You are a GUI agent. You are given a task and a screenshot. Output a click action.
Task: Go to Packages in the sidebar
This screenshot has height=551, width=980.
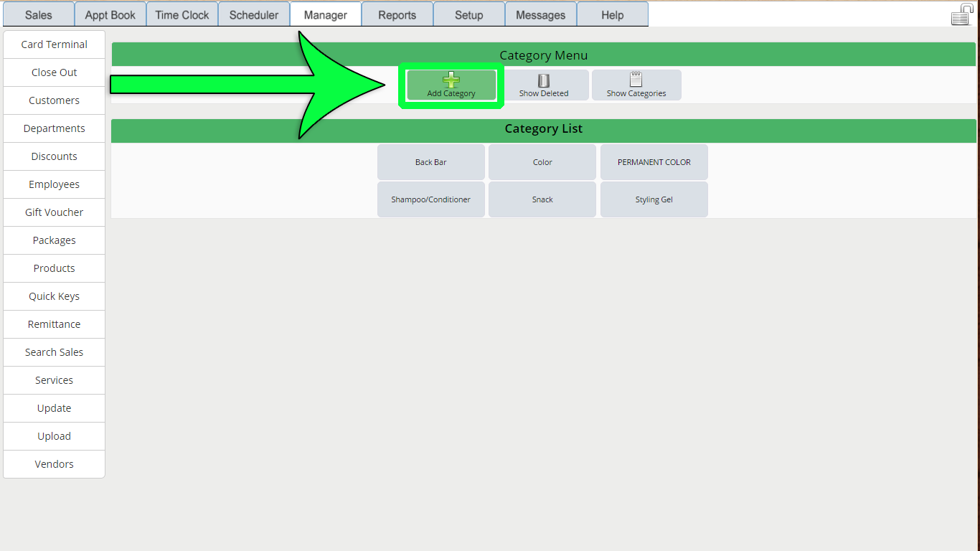[55, 240]
